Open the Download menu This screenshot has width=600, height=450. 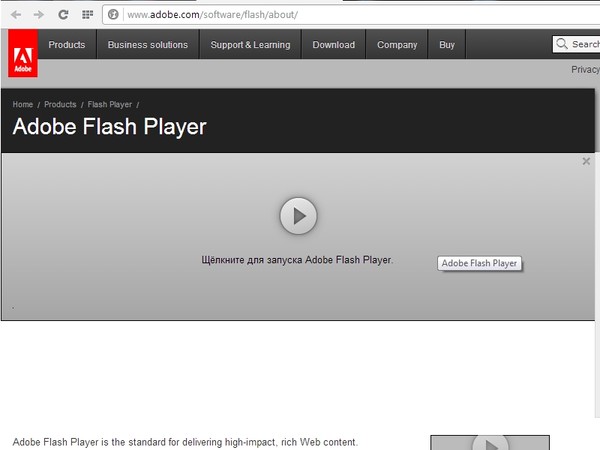(x=334, y=45)
